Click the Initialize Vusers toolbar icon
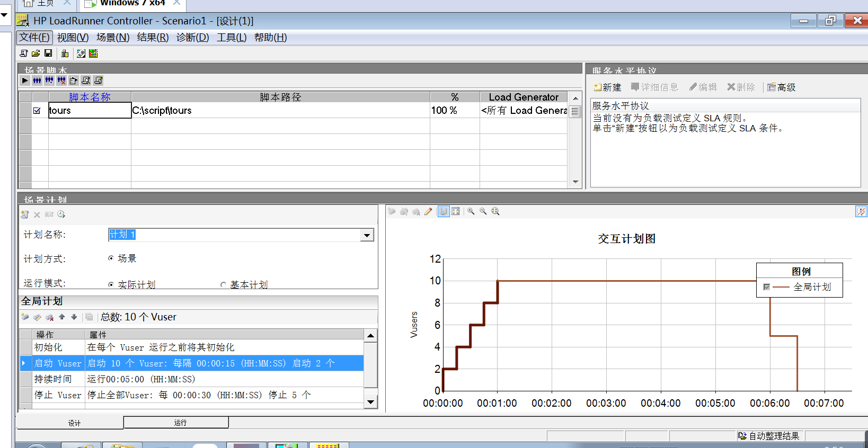This screenshot has width=868, height=448. pyautogui.click(x=81, y=53)
